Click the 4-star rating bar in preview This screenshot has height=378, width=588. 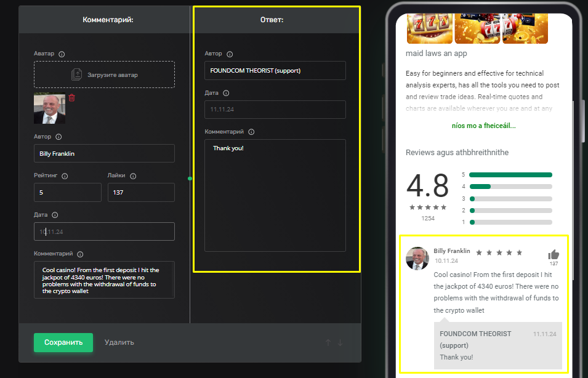click(x=510, y=187)
